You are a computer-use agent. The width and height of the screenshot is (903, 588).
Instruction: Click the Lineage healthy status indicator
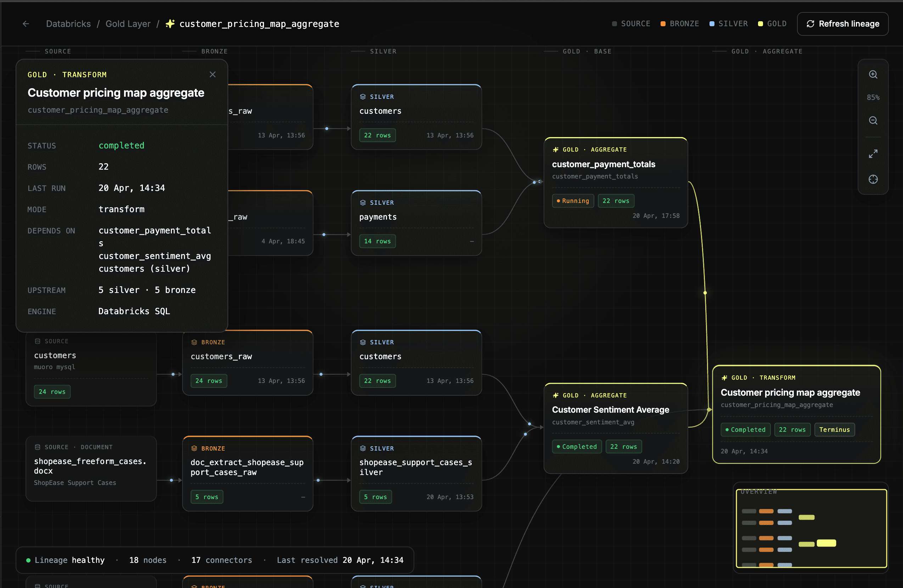pos(65,560)
